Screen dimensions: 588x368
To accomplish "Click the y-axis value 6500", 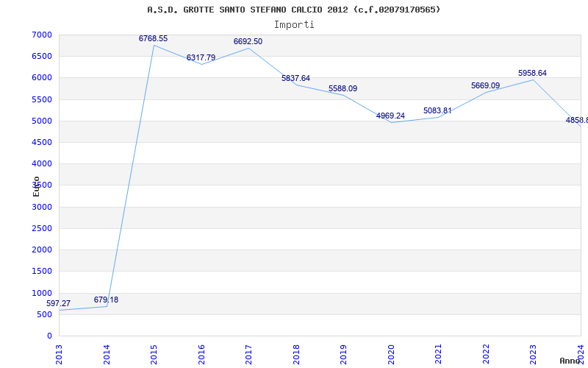I will coord(42,57).
